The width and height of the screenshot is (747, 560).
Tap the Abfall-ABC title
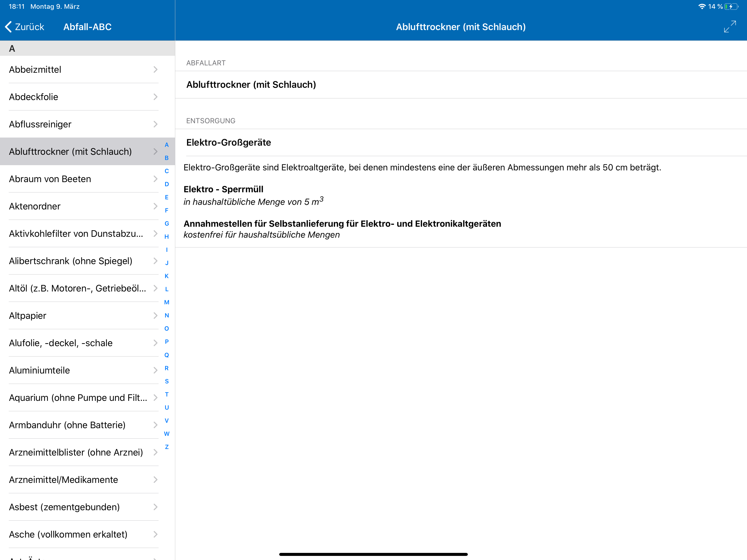(x=87, y=27)
